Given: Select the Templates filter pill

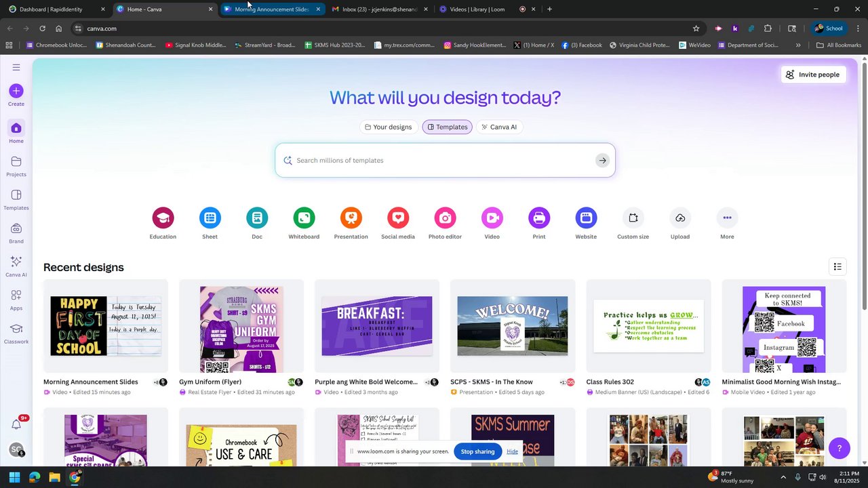Looking at the screenshot, I should point(448,127).
